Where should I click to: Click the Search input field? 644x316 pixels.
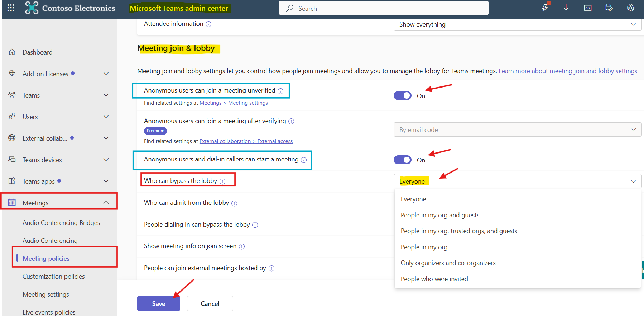click(384, 8)
